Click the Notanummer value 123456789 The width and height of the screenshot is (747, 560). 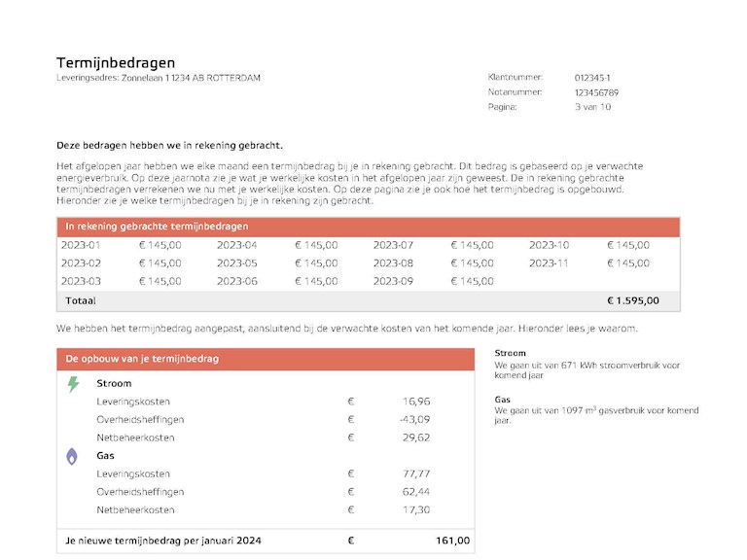[596, 92]
